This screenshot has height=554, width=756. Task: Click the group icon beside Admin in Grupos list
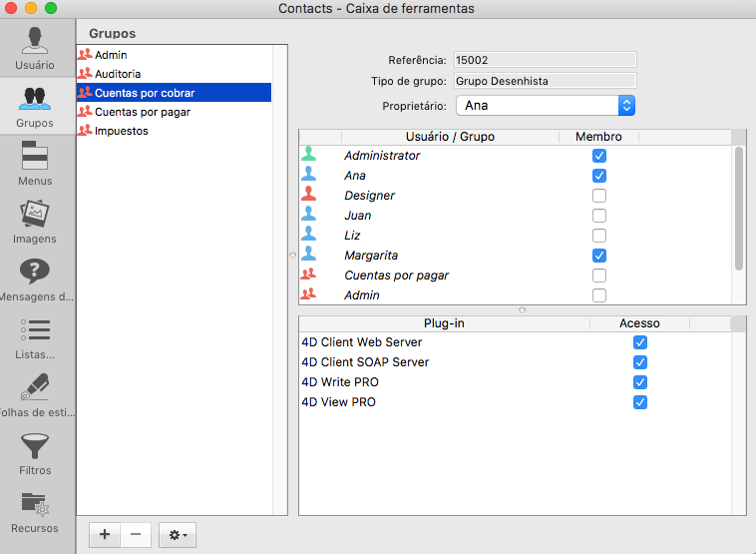click(x=85, y=54)
